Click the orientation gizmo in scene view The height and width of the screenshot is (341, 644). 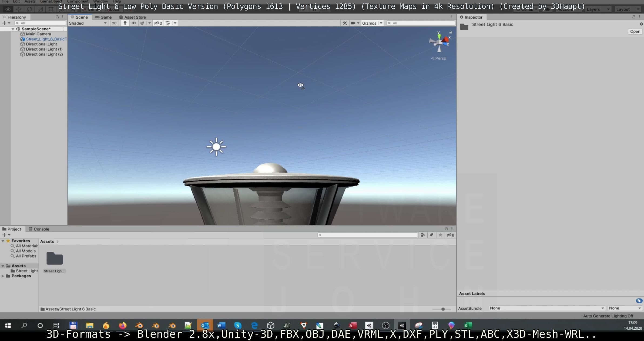pyautogui.click(x=439, y=42)
